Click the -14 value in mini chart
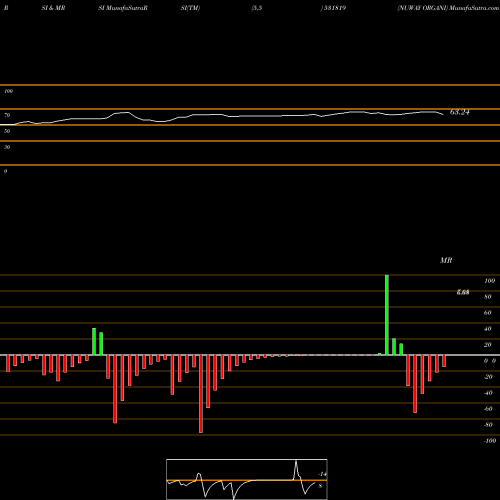The width and height of the screenshot is (500, 500). [322, 474]
